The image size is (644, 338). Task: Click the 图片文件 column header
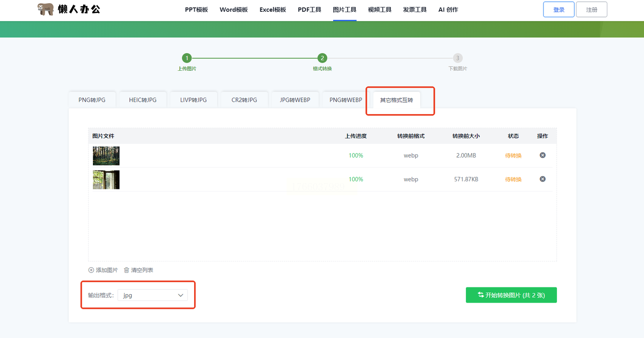103,136
